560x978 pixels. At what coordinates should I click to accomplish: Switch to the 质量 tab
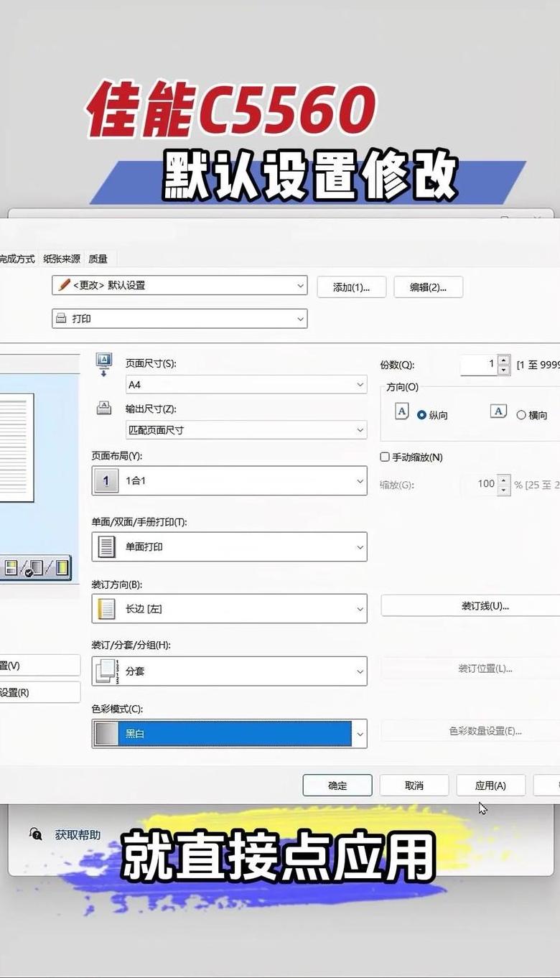tap(98, 259)
